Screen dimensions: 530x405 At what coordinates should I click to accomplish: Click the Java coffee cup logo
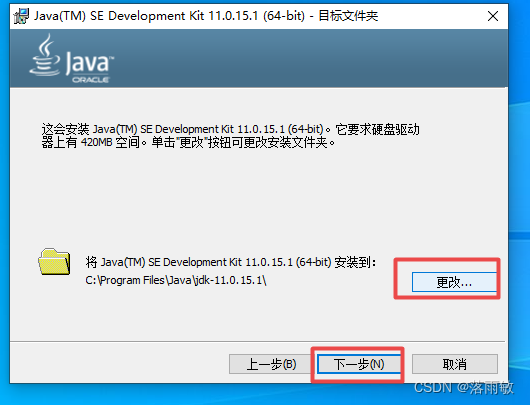click(45, 55)
